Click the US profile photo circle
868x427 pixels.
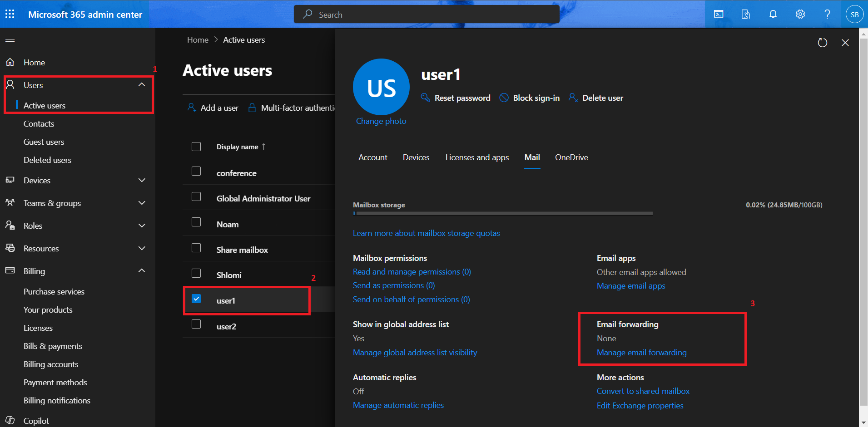(x=381, y=87)
